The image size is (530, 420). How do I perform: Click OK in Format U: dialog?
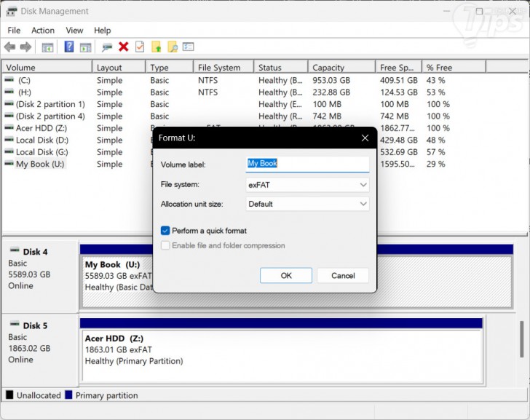point(286,275)
